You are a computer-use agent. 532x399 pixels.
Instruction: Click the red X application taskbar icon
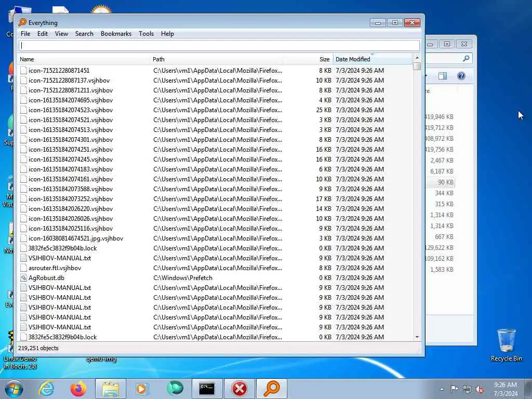tap(239, 389)
